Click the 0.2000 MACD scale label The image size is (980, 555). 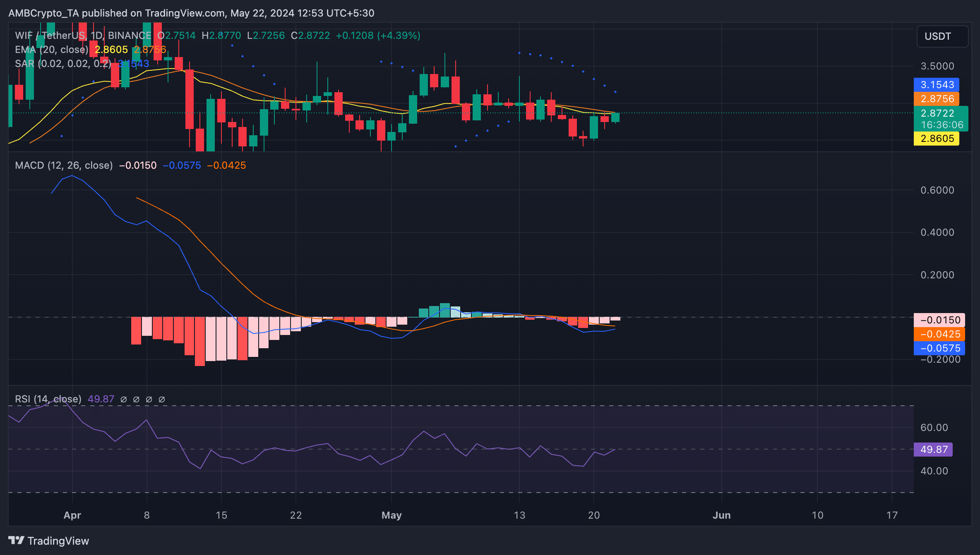click(937, 275)
